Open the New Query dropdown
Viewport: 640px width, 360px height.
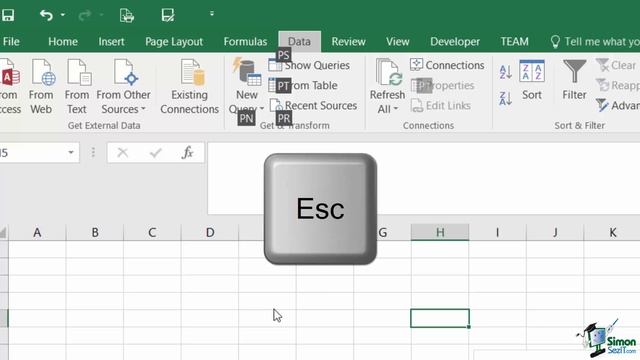coord(247,87)
